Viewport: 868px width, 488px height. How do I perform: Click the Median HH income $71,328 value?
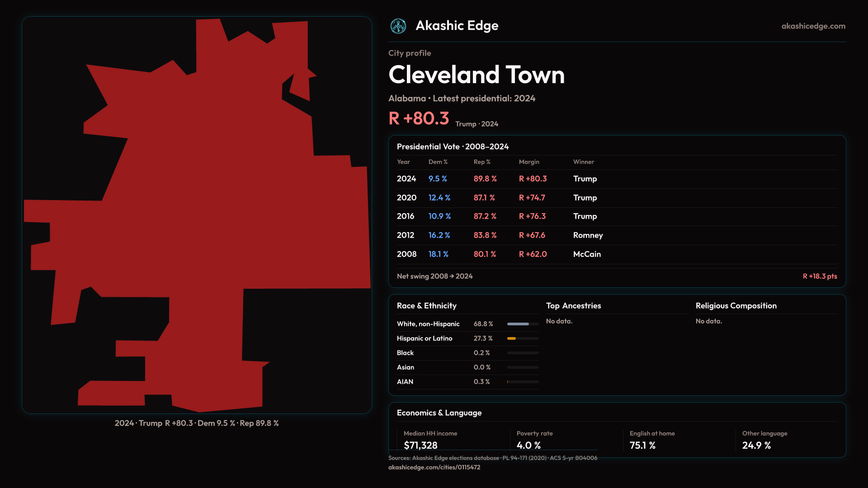(x=420, y=445)
